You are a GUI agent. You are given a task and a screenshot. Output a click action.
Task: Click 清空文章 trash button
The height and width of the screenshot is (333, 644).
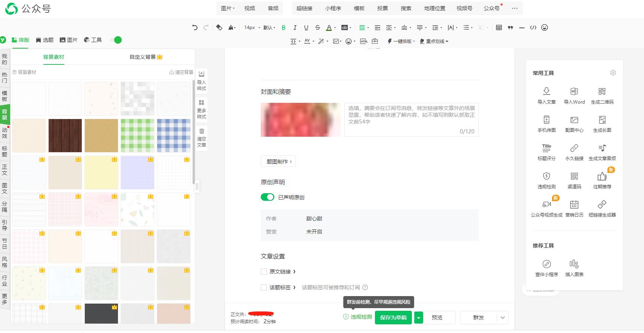coord(202,137)
